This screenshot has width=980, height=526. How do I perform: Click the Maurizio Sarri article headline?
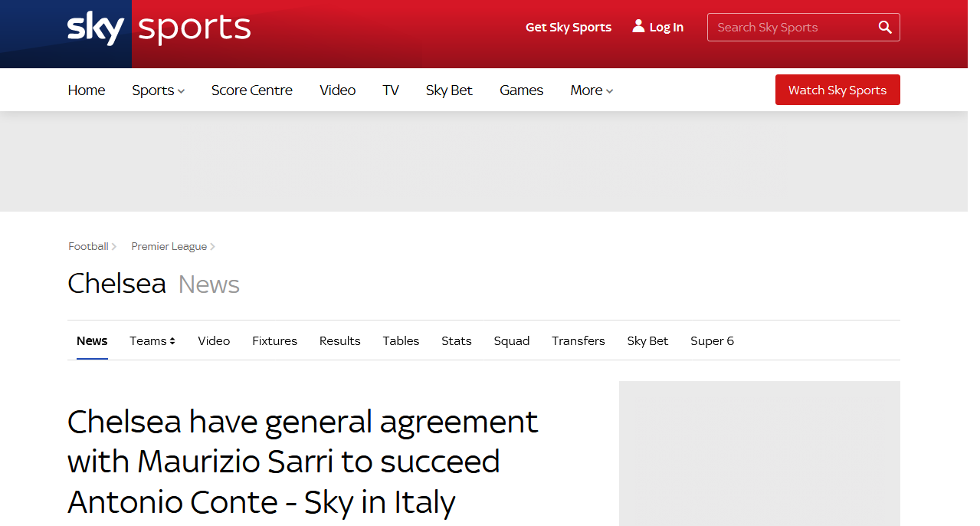[303, 462]
